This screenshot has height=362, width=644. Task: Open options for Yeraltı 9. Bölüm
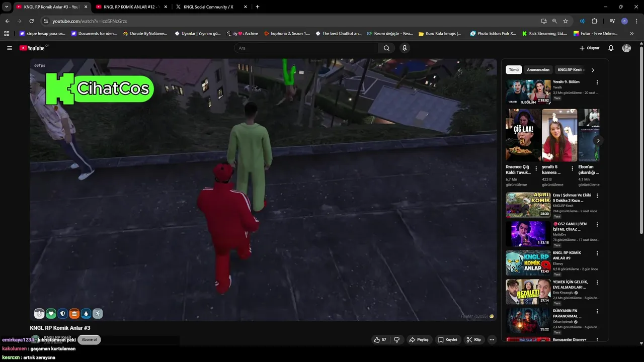click(x=597, y=82)
